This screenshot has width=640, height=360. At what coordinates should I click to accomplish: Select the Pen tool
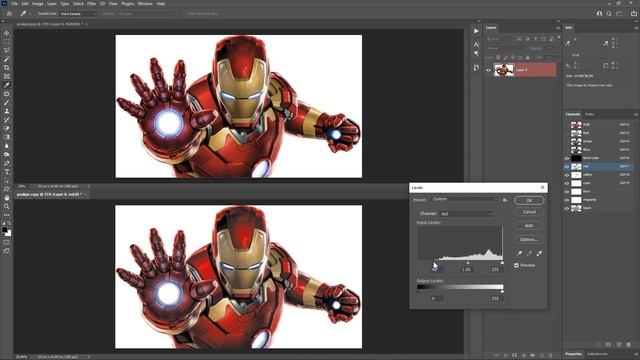[7, 163]
